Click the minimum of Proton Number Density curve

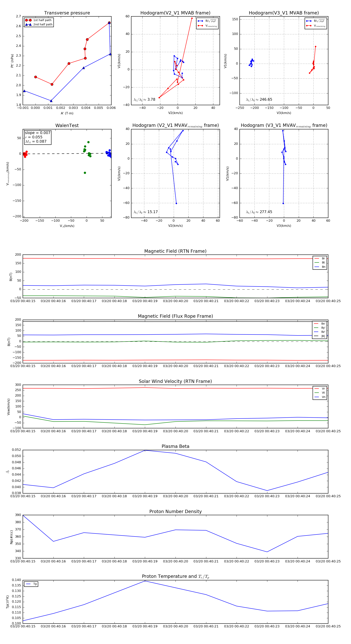[x=267, y=552]
